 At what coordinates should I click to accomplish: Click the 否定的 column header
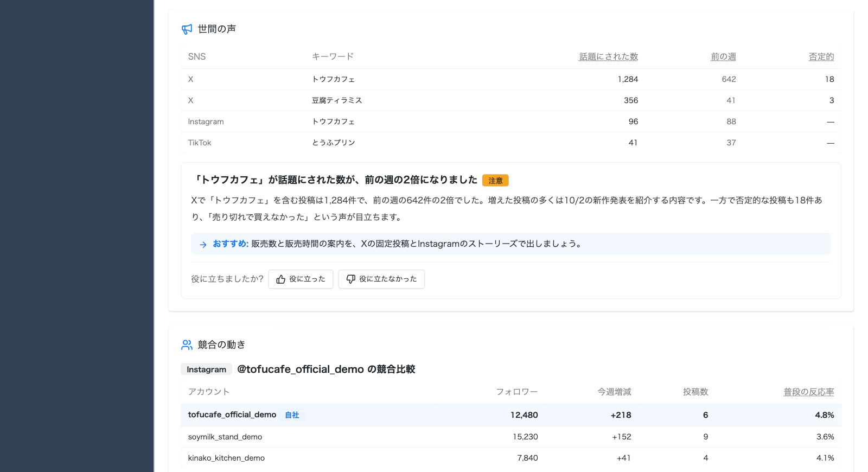[821, 56]
